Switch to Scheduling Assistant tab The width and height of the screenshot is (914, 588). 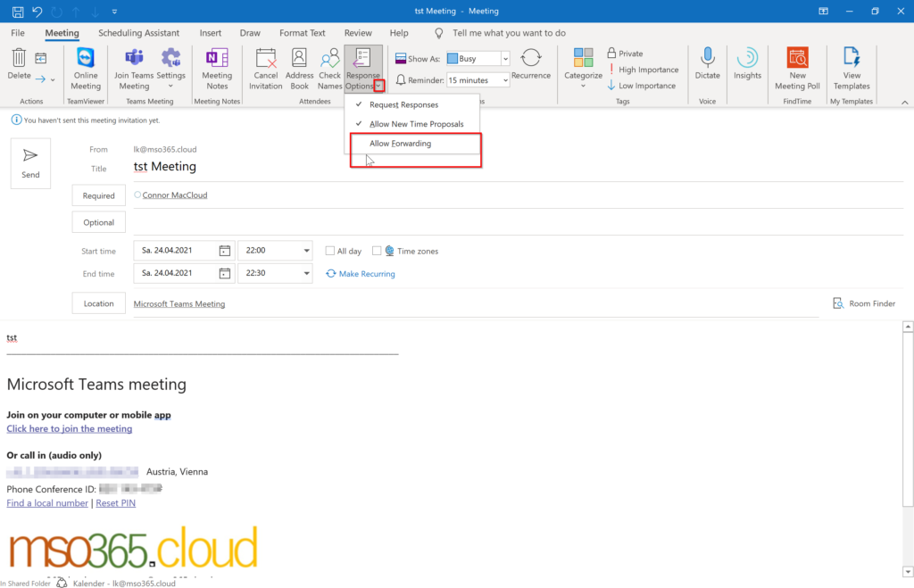[138, 33]
